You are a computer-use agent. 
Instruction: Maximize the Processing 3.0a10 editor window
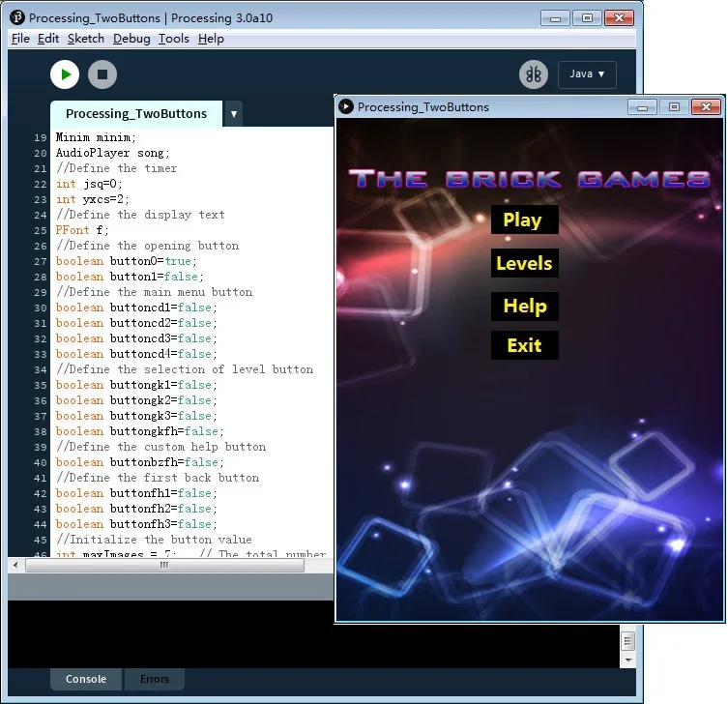(587, 18)
